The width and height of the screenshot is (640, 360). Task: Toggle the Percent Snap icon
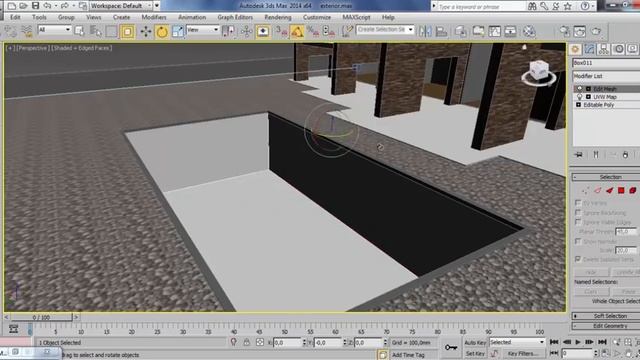click(313, 31)
